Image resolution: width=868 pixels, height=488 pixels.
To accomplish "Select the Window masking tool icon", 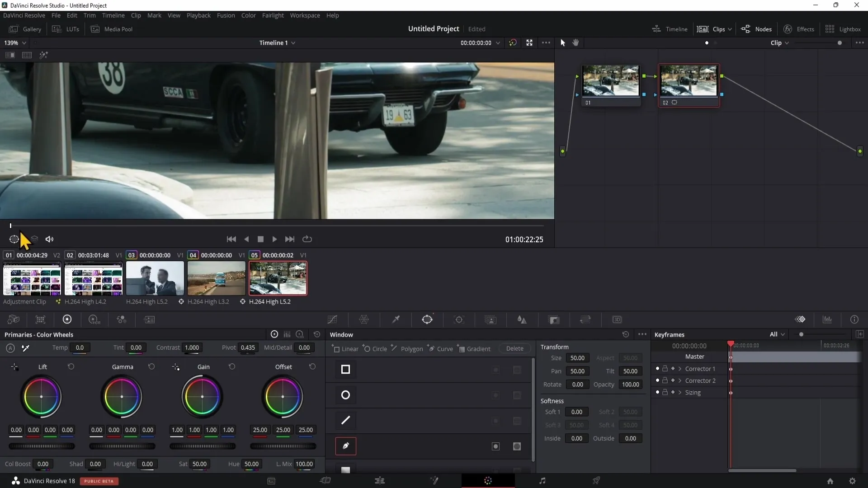I will [x=427, y=319].
